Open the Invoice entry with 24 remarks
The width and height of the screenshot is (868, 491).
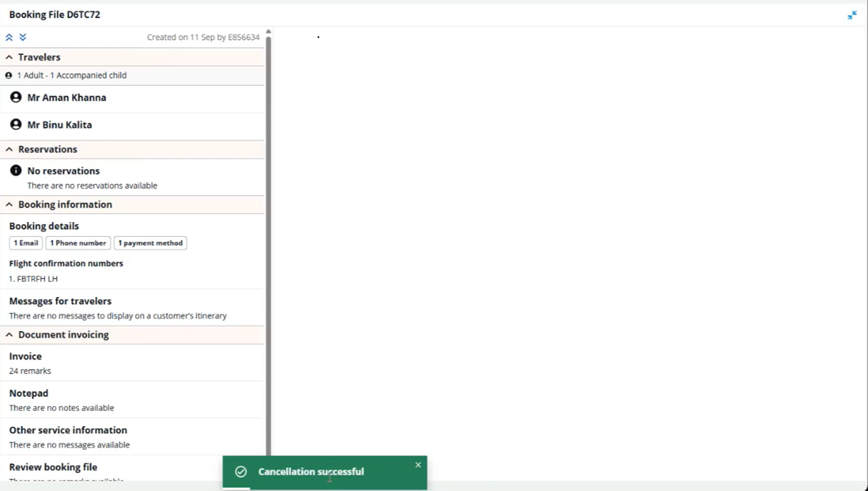pyautogui.click(x=26, y=356)
